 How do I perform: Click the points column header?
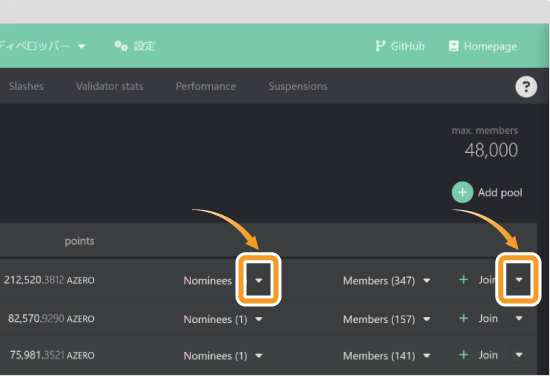pos(79,241)
